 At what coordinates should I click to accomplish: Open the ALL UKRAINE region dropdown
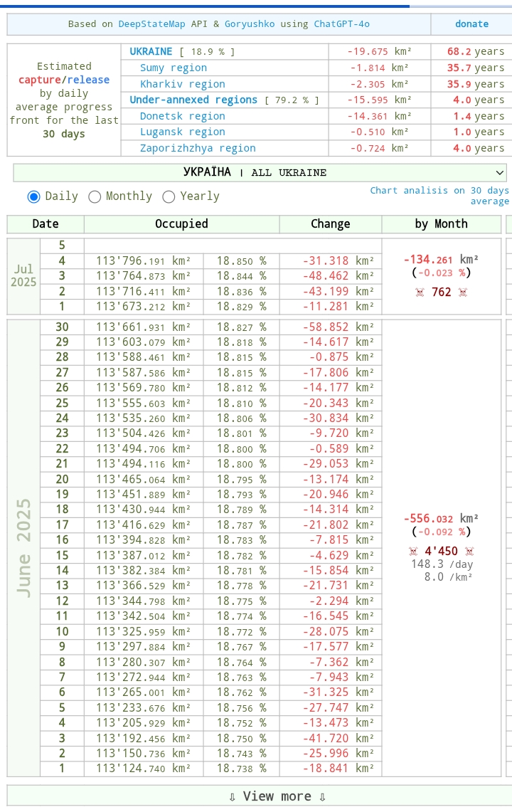click(260, 173)
